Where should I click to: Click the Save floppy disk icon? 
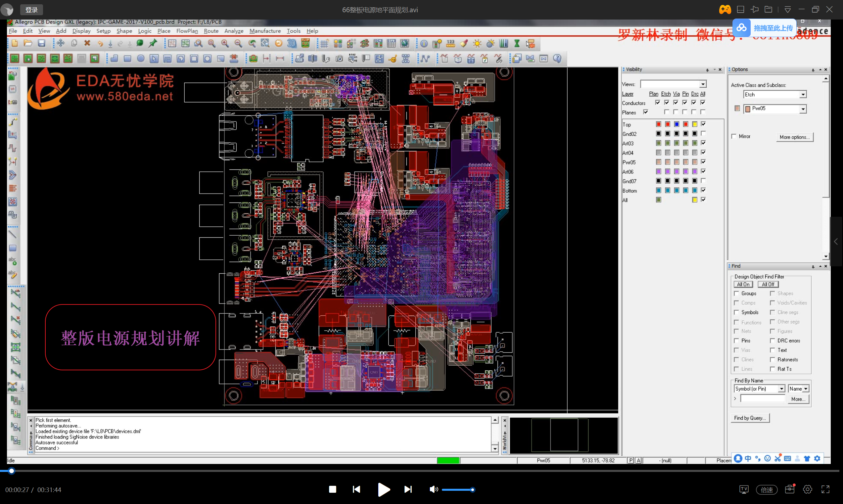[x=41, y=43]
